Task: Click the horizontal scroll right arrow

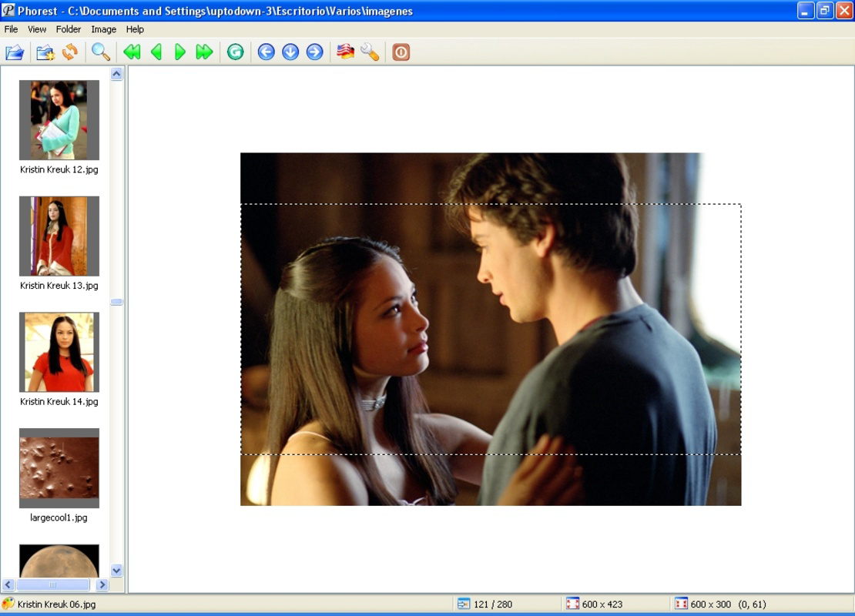Action: coord(102,585)
